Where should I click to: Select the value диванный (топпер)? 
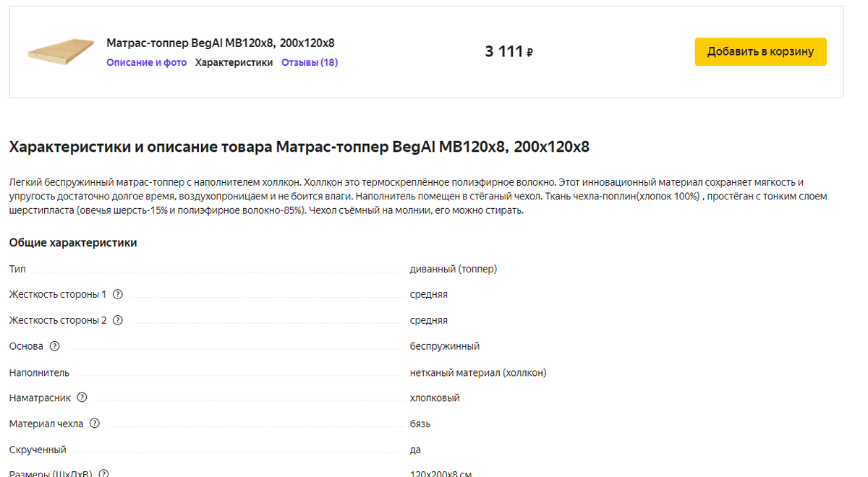(x=454, y=269)
